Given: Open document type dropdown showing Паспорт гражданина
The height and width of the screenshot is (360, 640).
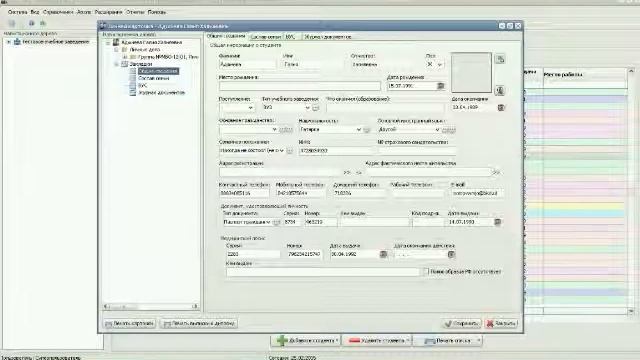Looking at the screenshot, I should [x=268, y=222].
